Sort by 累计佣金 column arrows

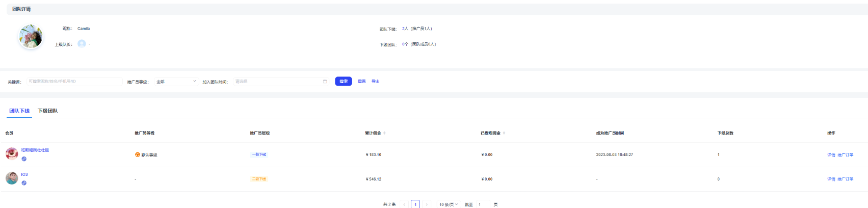click(384, 133)
